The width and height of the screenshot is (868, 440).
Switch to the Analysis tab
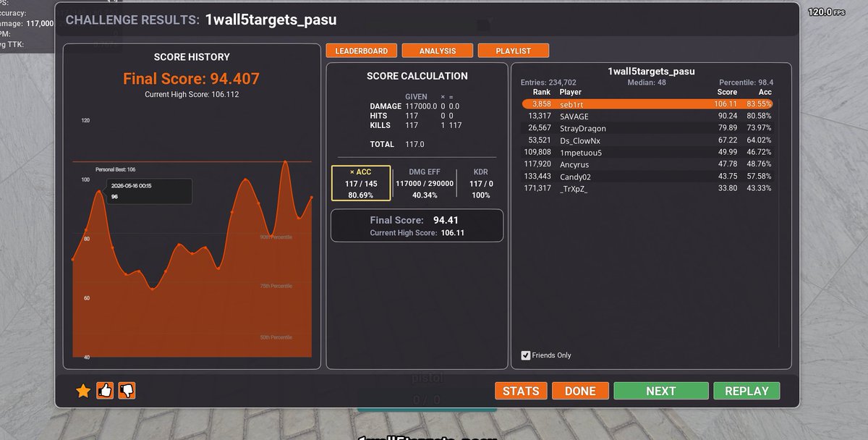coord(438,51)
